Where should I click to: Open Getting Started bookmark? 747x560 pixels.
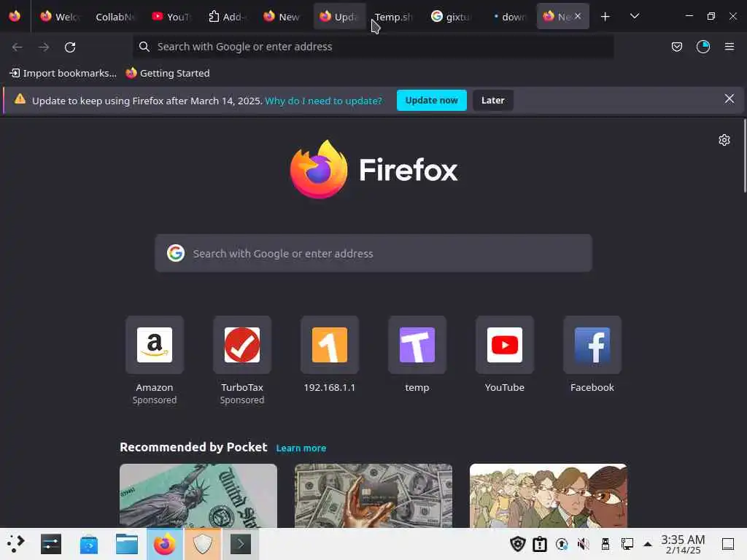pyautogui.click(x=168, y=73)
